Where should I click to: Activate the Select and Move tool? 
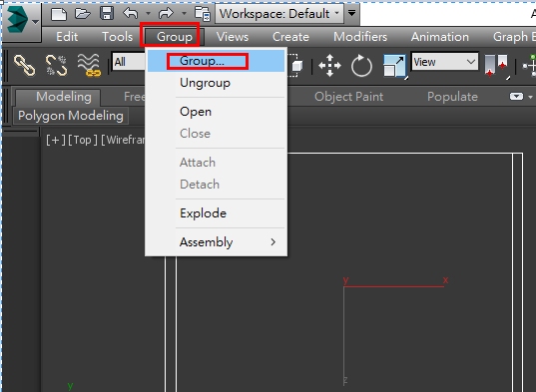(x=329, y=65)
